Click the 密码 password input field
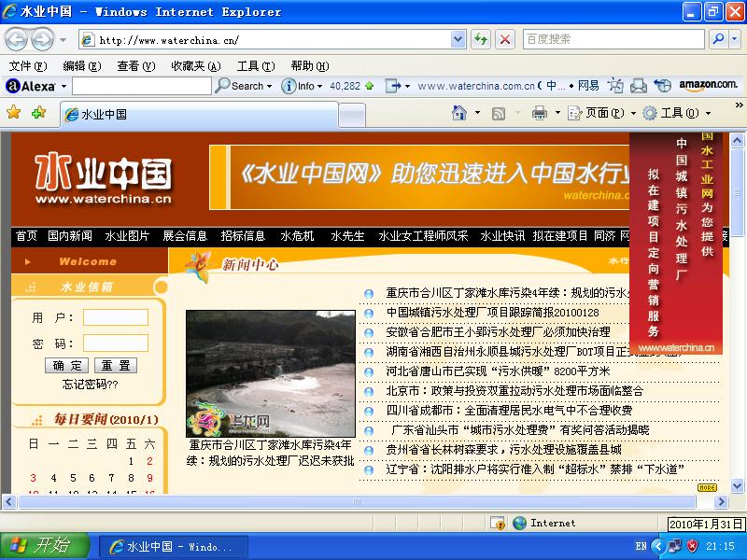This screenshot has width=747, height=560. point(116,343)
